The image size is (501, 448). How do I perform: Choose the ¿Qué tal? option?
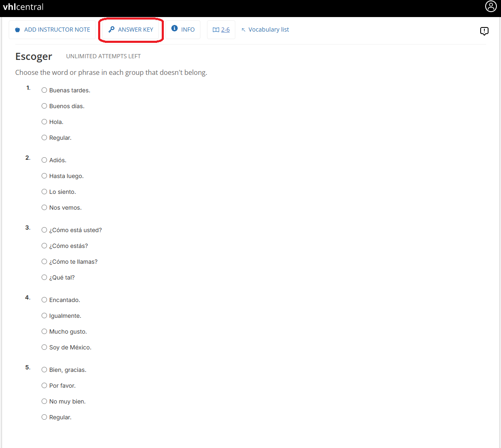[44, 277]
